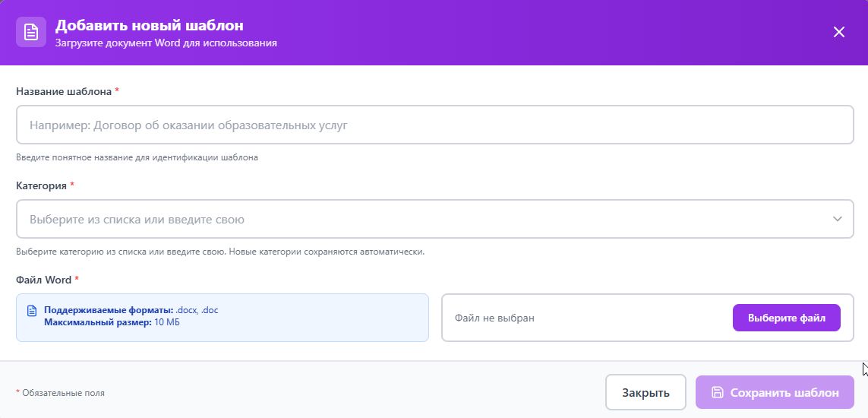Screen dimensions: 868x418
Task: Click Сохранить шаблон button
Action: coord(775,392)
